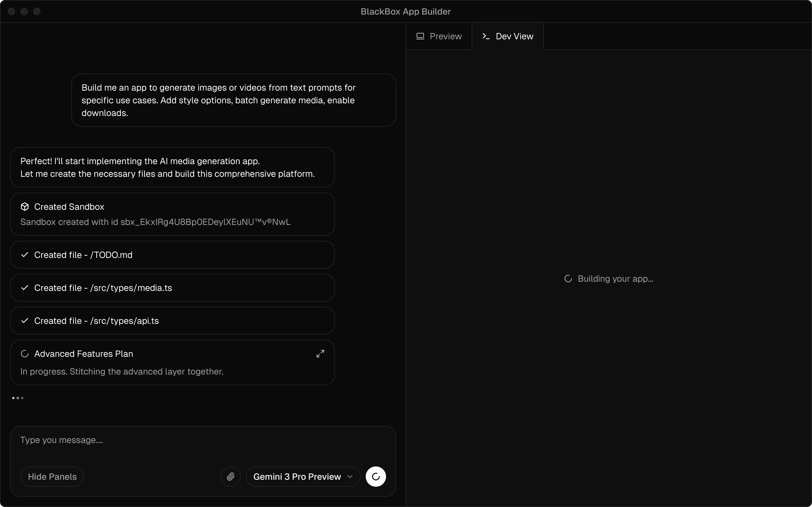Image resolution: width=812 pixels, height=507 pixels.
Task: Click the Created Sandbox cube icon
Action: [25, 207]
